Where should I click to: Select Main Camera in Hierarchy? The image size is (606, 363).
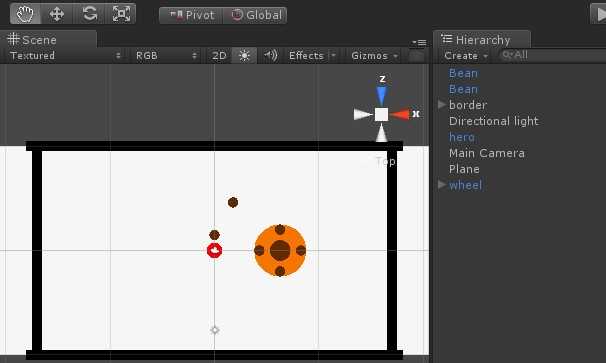(487, 153)
